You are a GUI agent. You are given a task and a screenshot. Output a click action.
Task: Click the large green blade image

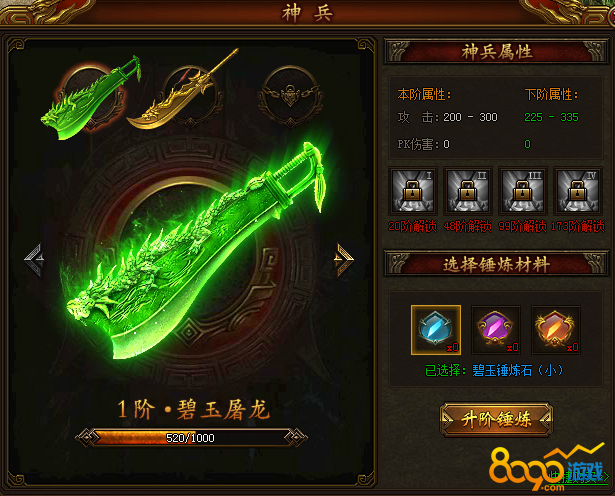(x=196, y=251)
